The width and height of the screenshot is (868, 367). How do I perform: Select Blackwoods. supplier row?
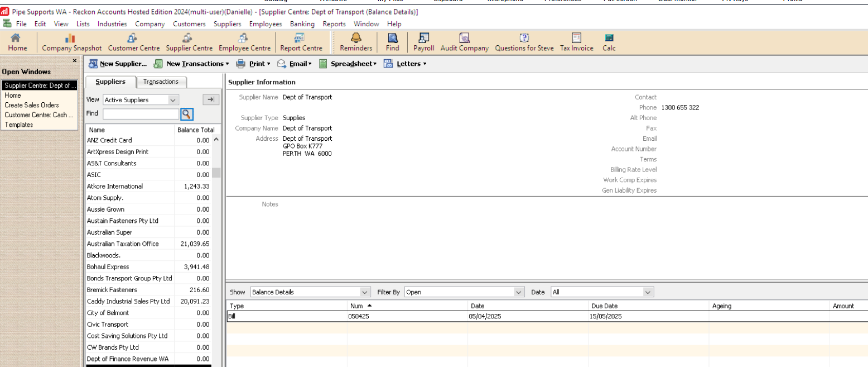coord(148,255)
